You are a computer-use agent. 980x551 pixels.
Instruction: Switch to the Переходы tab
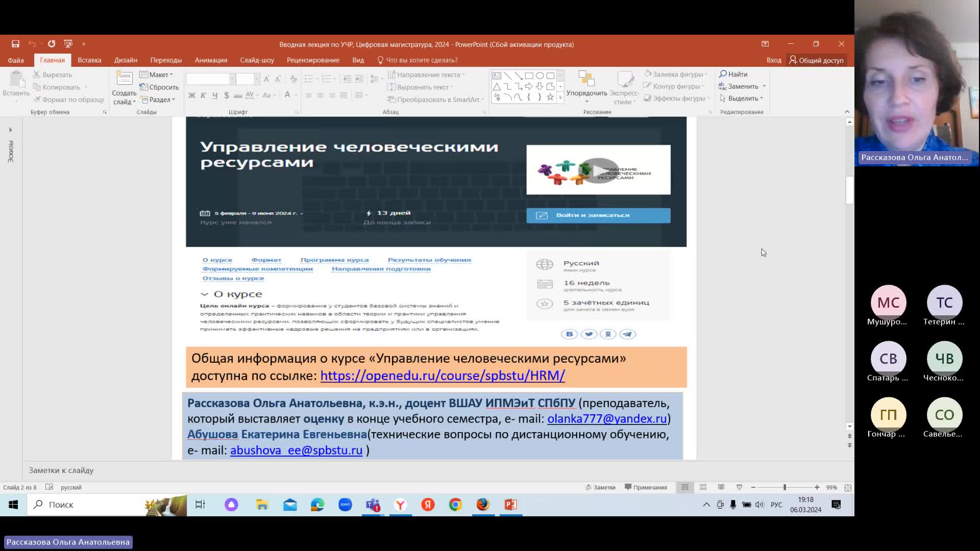[166, 60]
